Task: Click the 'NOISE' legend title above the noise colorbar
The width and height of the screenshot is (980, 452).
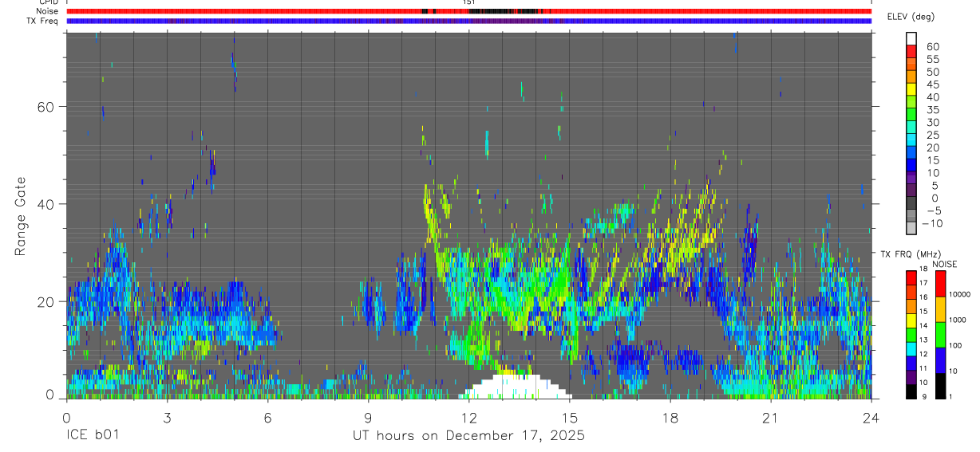Action: pyautogui.click(x=945, y=264)
